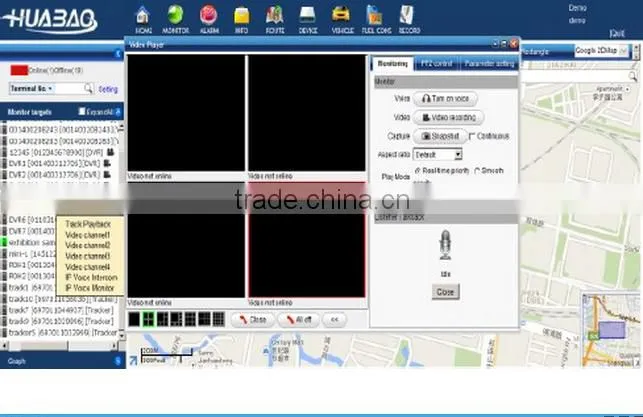Open the Google 2DMap type dropdown
The image size is (643, 417).
pos(602,51)
